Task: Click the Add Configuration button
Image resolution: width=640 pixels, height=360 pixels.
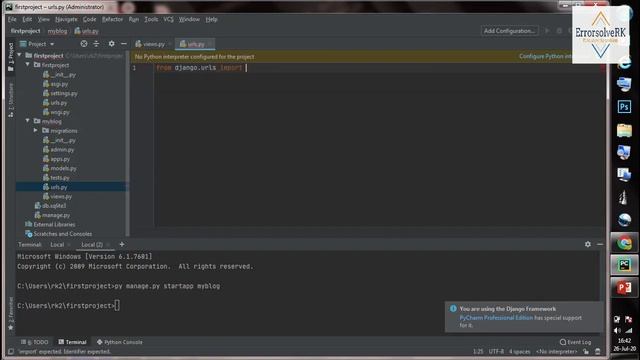Action: tap(509, 31)
